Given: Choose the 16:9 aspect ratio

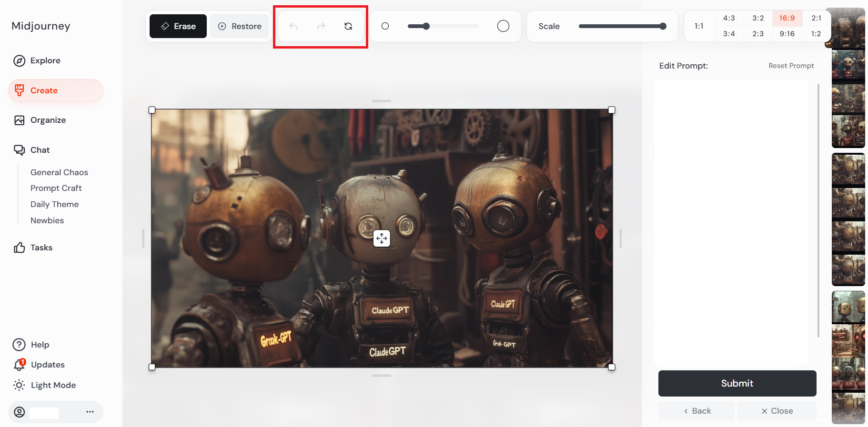Looking at the screenshot, I should [x=787, y=18].
